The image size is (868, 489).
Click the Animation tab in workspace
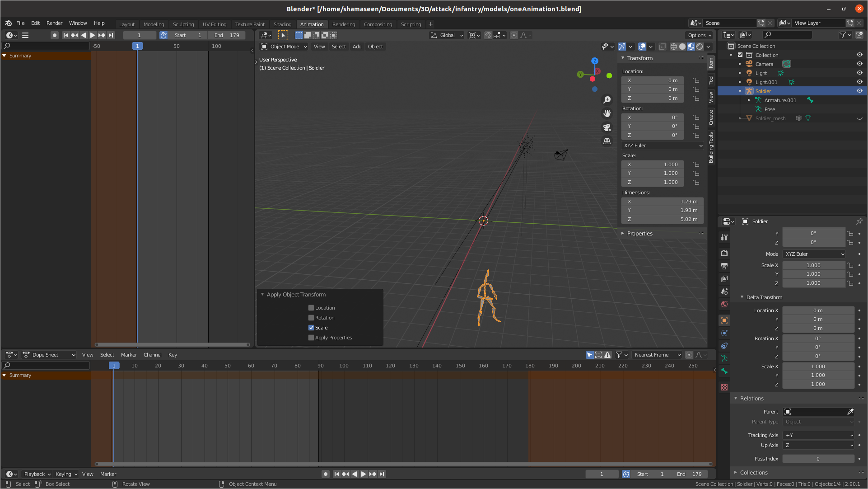tap(311, 24)
